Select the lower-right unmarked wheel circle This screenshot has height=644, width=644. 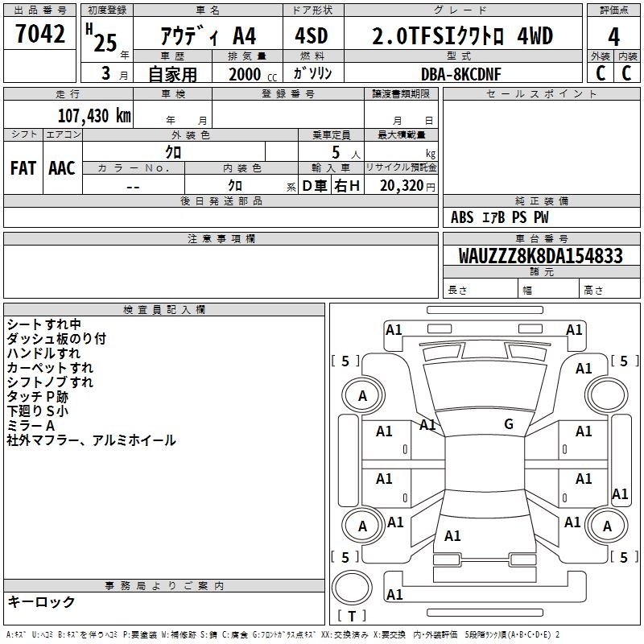[x=606, y=526]
